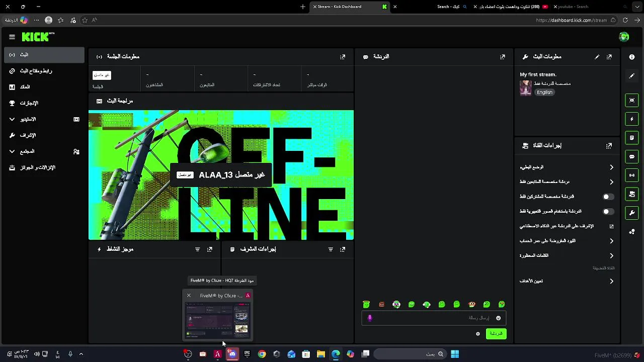Viewport: 644px width, 362px height.
Task: Switch to the 'كيك - Search' browser tab
Action: pyautogui.click(x=431, y=7)
